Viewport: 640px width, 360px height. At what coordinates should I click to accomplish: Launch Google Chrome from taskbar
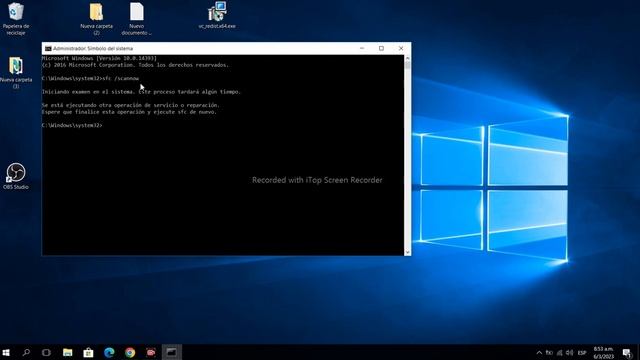click(x=130, y=352)
